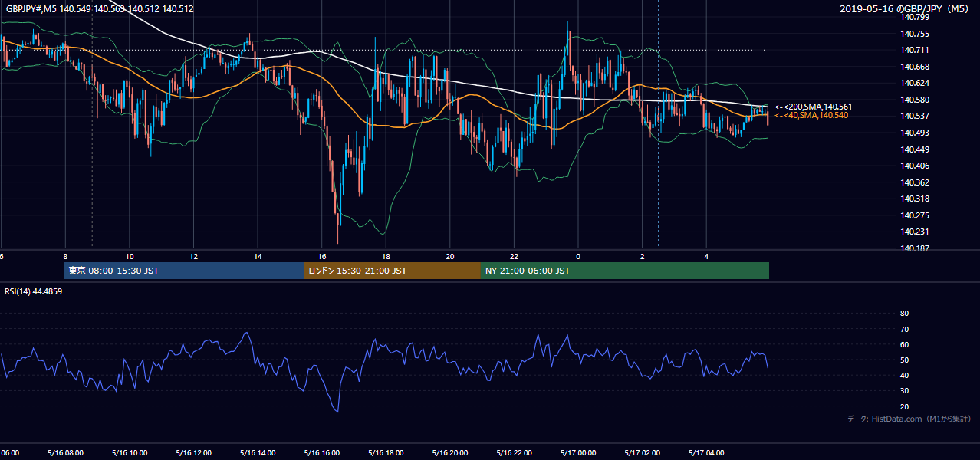Click bottom time label 5/16 18:00
The image size is (980, 460).
click(x=384, y=453)
